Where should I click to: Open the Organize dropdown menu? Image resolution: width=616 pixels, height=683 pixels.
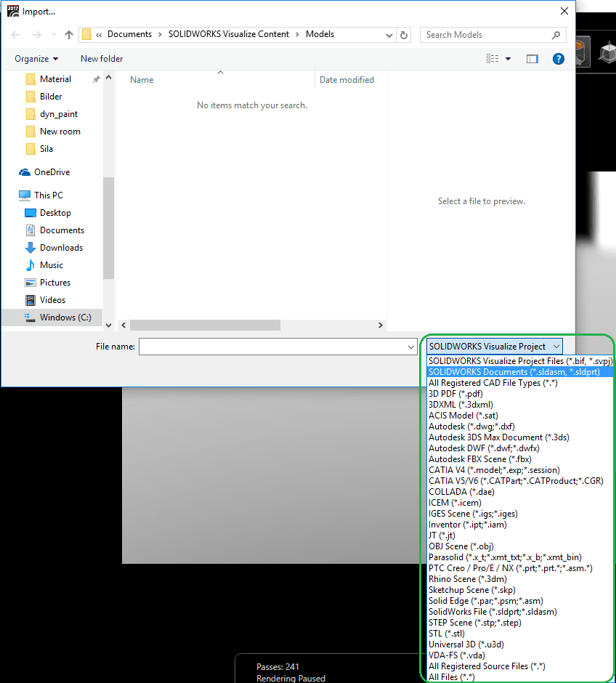tap(36, 59)
